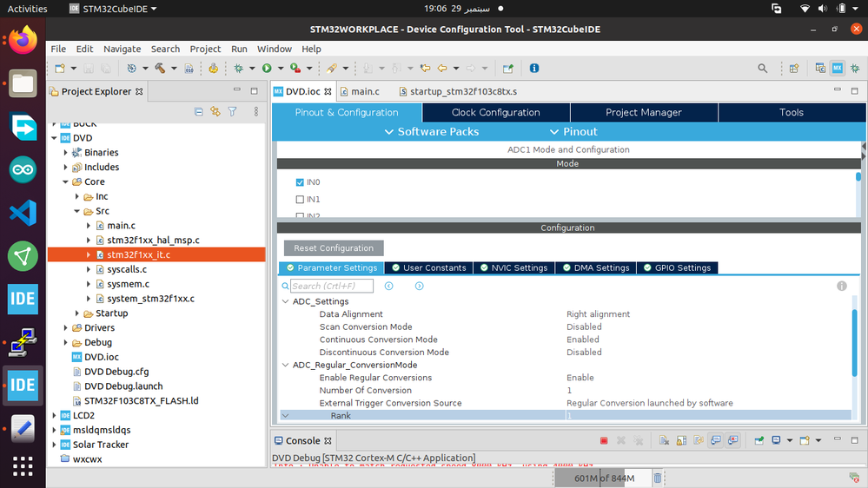This screenshot has height=488, width=868.
Task: Collapse the ADC_Regular_ConversionMode group
Action: pyautogui.click(x=286, y=366)
